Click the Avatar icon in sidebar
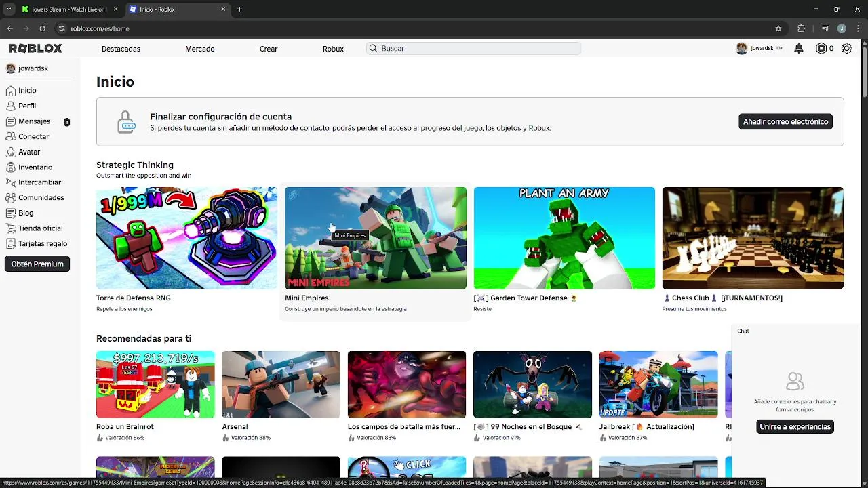This screenshot has height=488, width=868. coord(11,152)
